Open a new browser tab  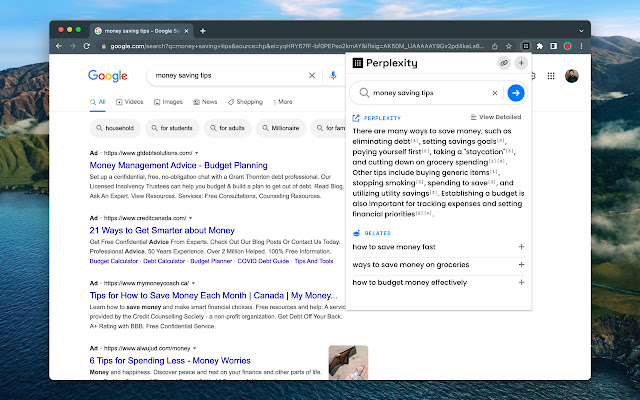pos(203,31)
